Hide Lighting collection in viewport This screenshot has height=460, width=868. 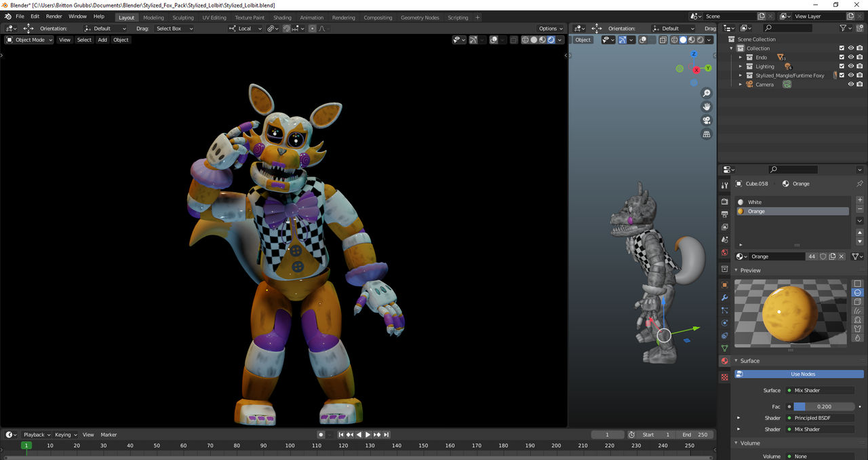pos(851,66)
